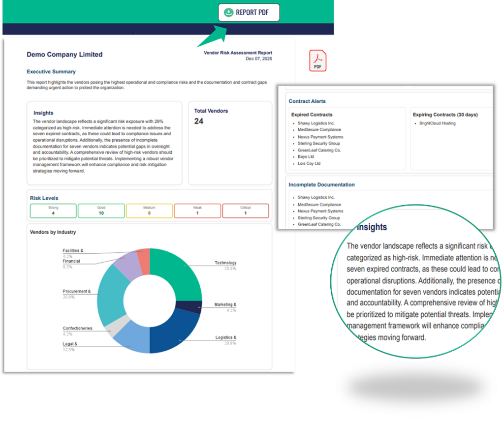504x421 pixels.
Task: Click the Total Vendors count card
Action: pyautogui.click(x=230, y=143)
